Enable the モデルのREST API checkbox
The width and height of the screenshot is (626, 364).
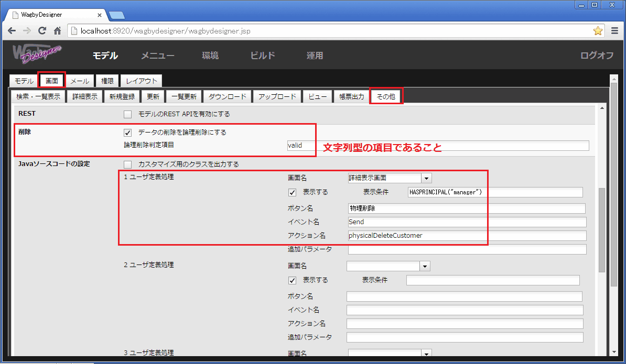tap(128, 114)
